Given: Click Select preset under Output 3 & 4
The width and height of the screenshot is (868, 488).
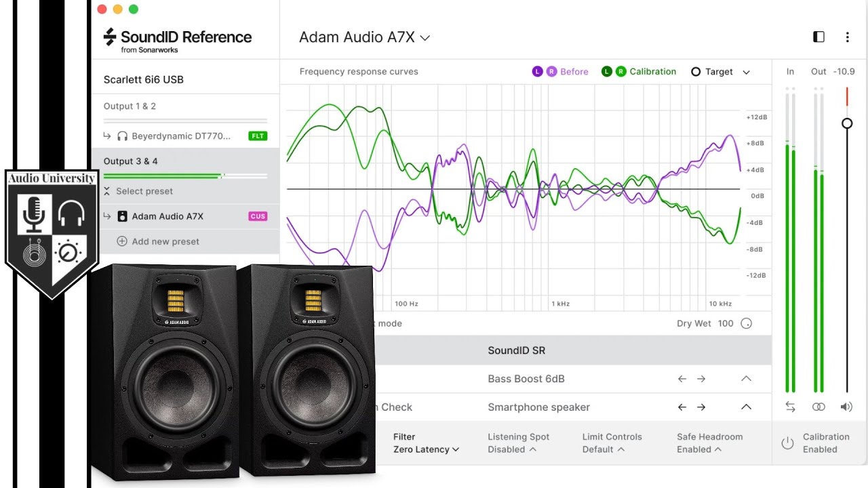Looking at the screenshot, I should (144, 191).
